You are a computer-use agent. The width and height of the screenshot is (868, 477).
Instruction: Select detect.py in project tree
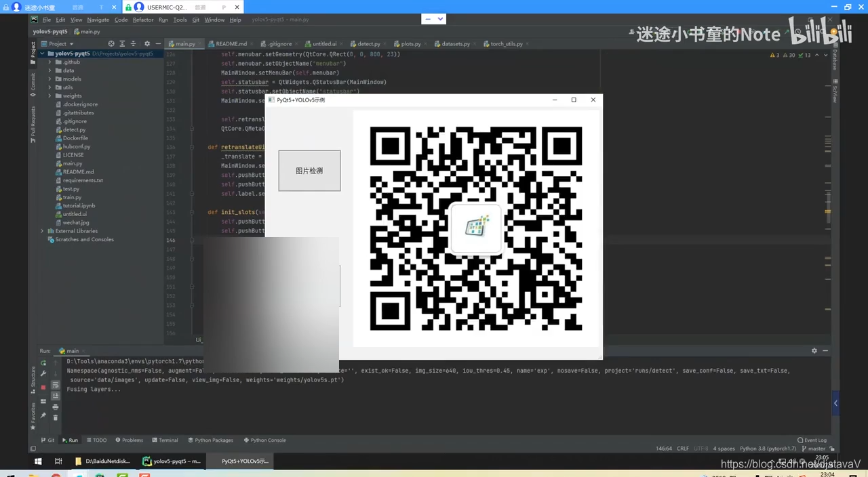(74, 129)
